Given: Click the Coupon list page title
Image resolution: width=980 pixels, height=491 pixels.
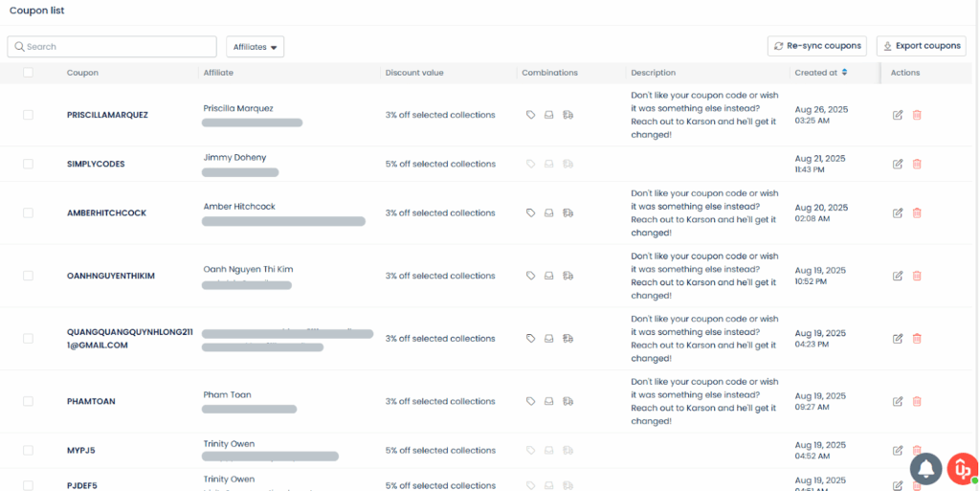Looking at the screenshot, I should 37,11.
